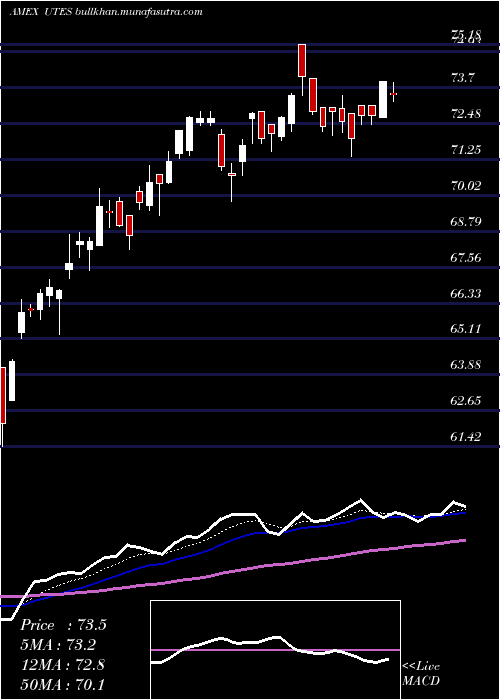Select the 67.56 price axis label

pyautogui.click(x=466, y=257)
